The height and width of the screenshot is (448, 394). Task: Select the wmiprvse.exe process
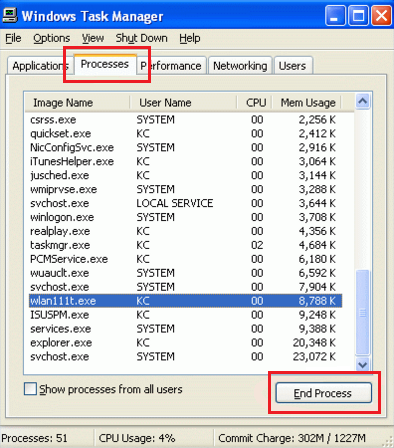(185, 189)
